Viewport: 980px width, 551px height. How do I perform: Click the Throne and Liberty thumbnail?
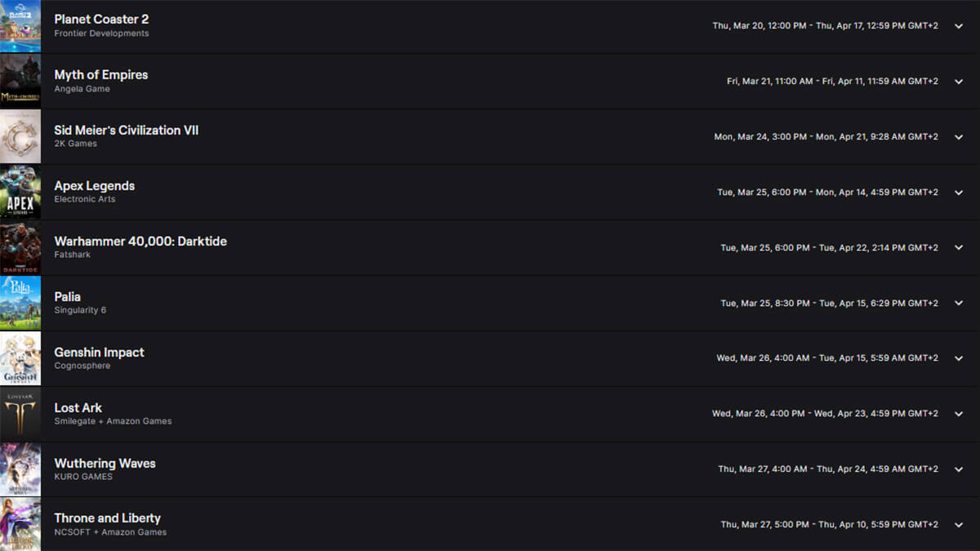pos(20,525)
